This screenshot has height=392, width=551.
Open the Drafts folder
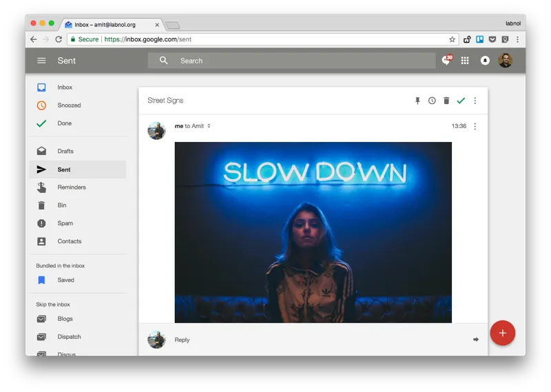tap(65, 151)
